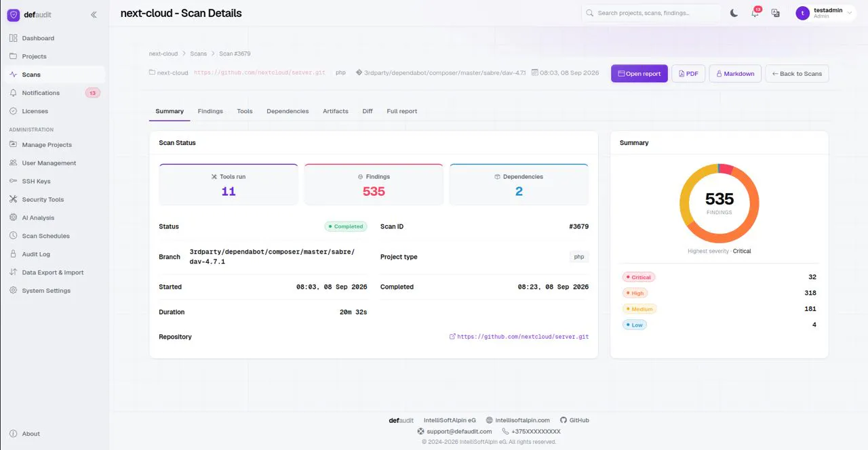Click the Started time 08:03, 08 Sep 2026
Image resolution: width=868 pixels, height=450 pixels.
pos(332,287)
